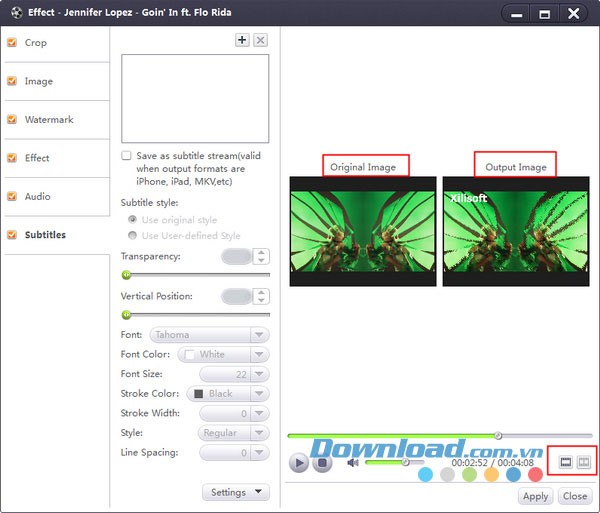Play the video preview
This screenshot has height=513, width=600.
point(299,463)
